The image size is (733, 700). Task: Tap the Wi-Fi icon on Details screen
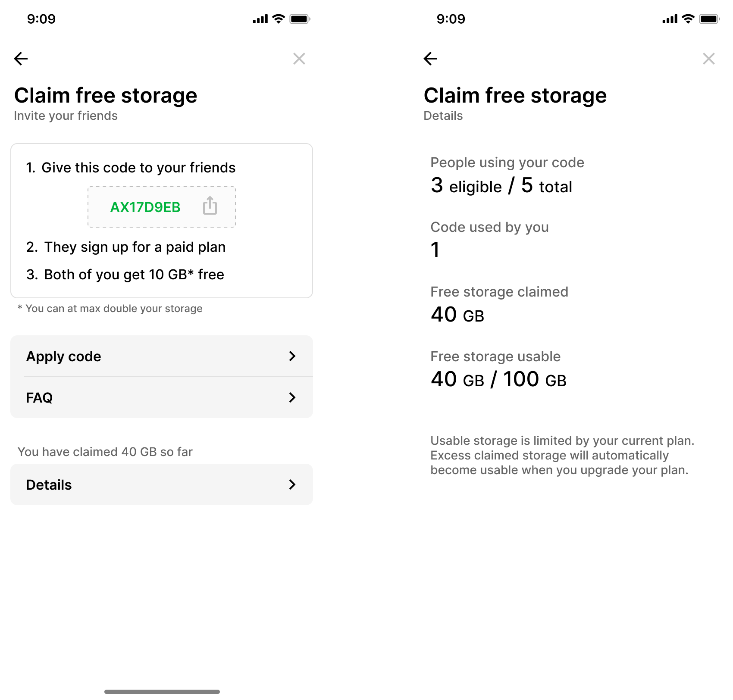[688, 19]
